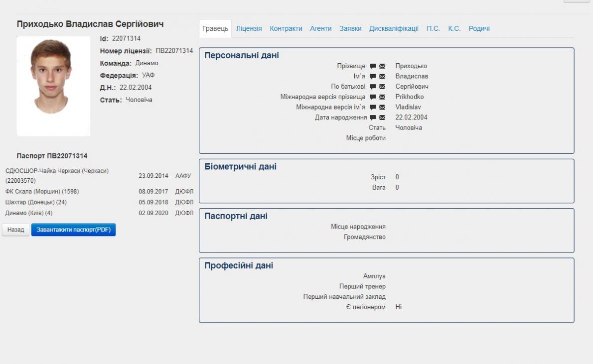Click the envelope icon next to По батькові
The image size is (593, 364).
pos(382,87)
